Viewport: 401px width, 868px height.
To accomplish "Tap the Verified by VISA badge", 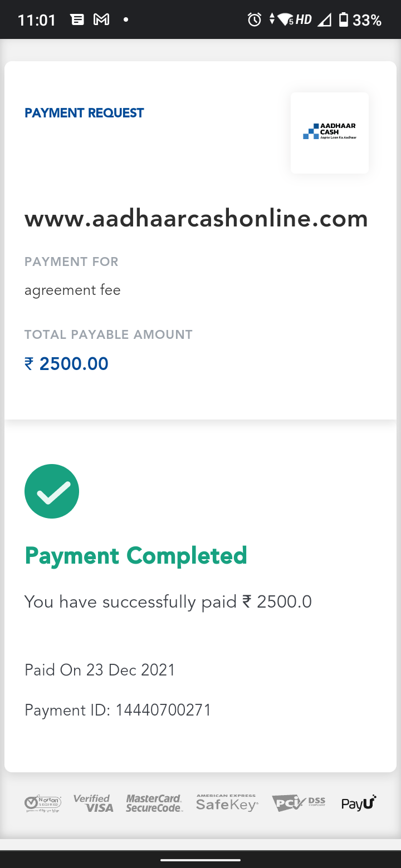I will coord(94,803).
